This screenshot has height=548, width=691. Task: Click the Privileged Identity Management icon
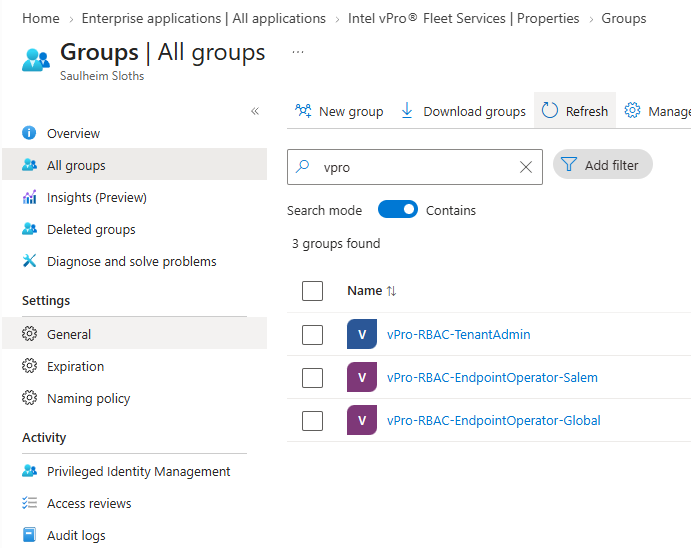point(29,471)
